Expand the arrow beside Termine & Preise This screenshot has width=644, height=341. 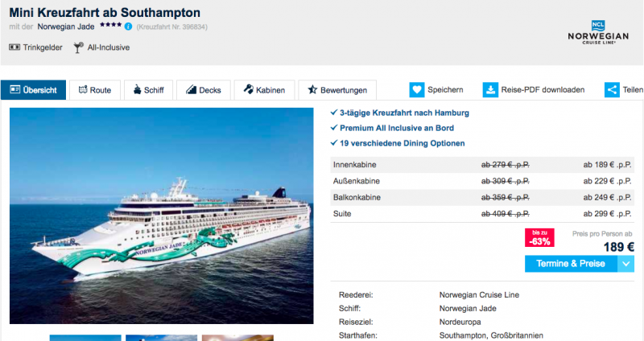(625, 264)
